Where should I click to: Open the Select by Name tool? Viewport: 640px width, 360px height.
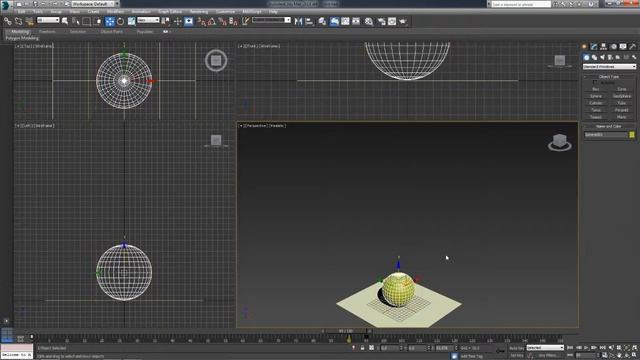coord(76,21)
